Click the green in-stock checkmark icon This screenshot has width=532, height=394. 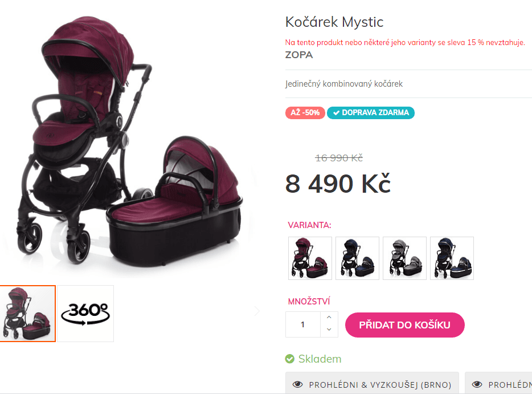290,359
